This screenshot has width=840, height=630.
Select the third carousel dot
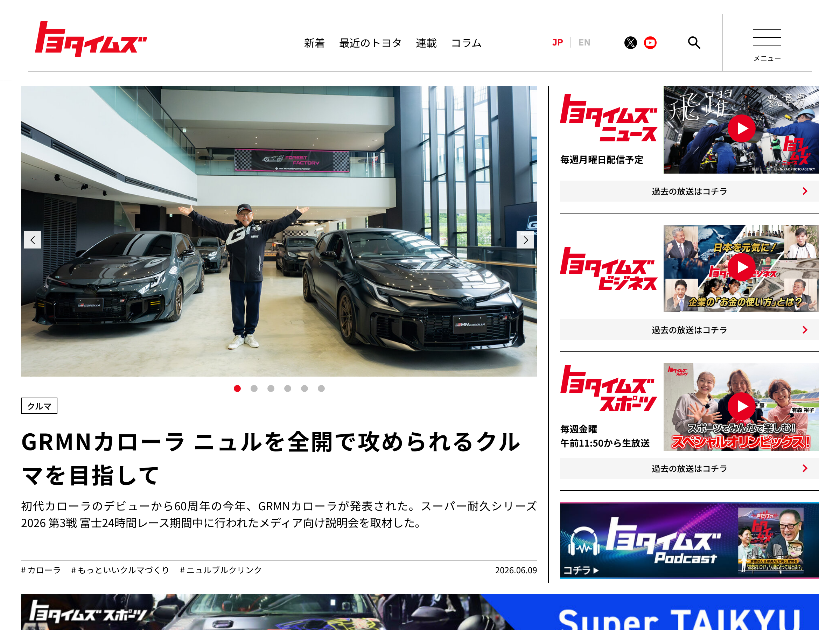271,388
